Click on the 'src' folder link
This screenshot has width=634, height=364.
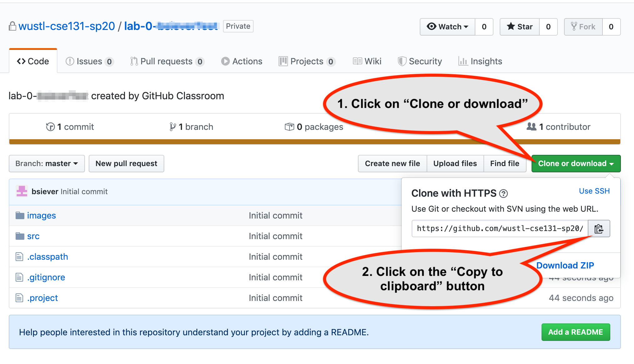(33, 236)
